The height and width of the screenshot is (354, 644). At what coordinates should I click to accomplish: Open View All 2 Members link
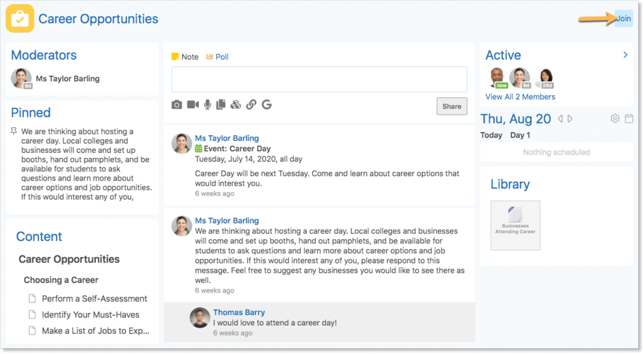click(520, 97)
